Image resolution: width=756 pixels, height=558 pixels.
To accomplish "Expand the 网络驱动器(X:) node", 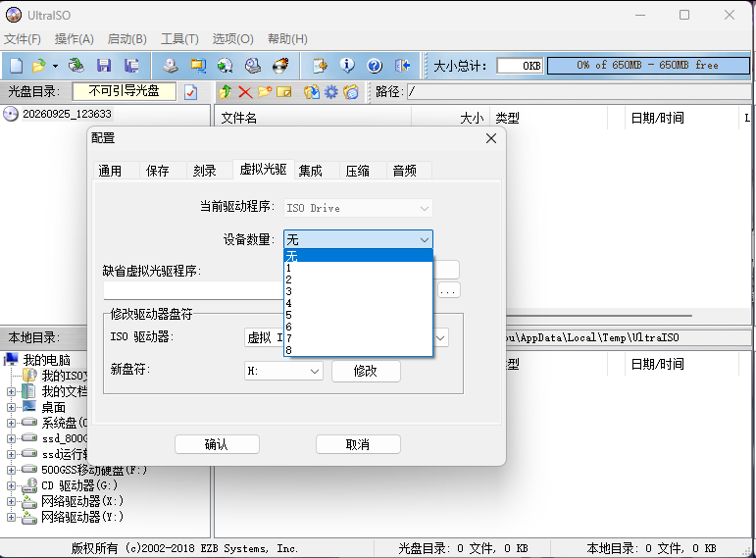I will (11, 501).
